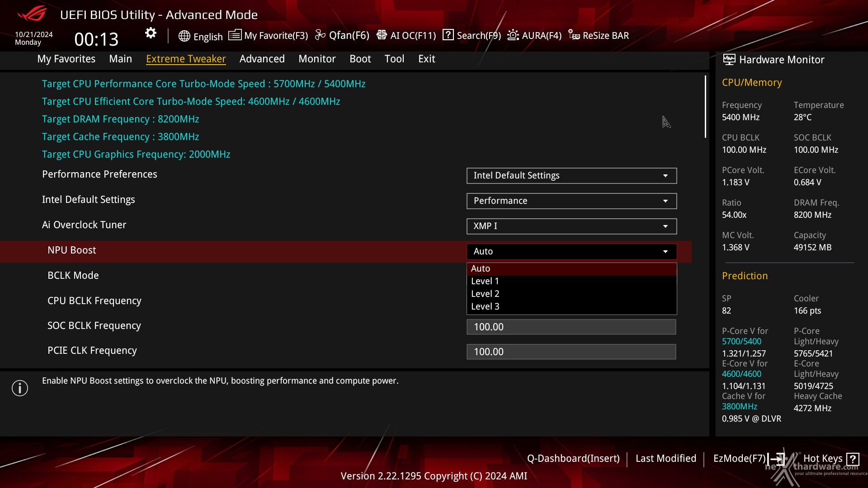Open the Advanced tab
868x488 pixels.
coord(262,59)
